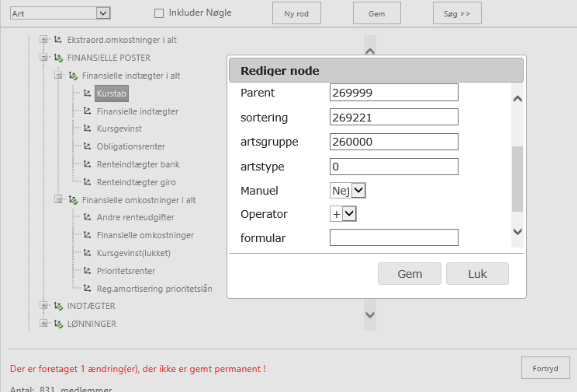Click icon next to Kursgevinst

[87, 128]
